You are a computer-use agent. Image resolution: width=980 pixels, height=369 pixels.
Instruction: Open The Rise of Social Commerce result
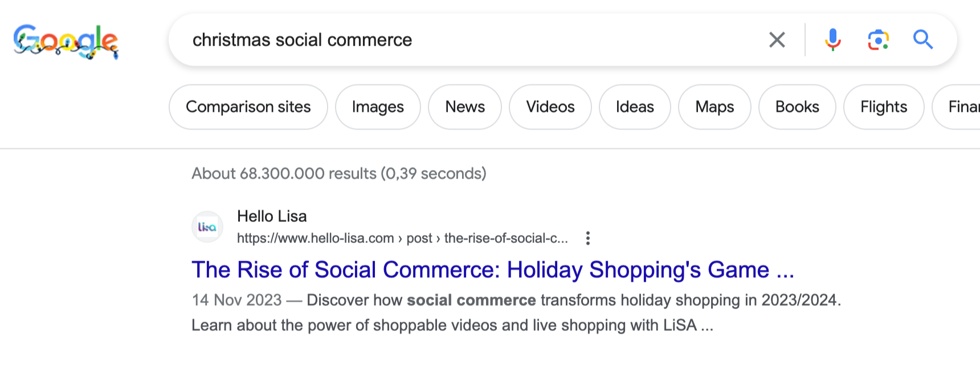coord(493,270)
